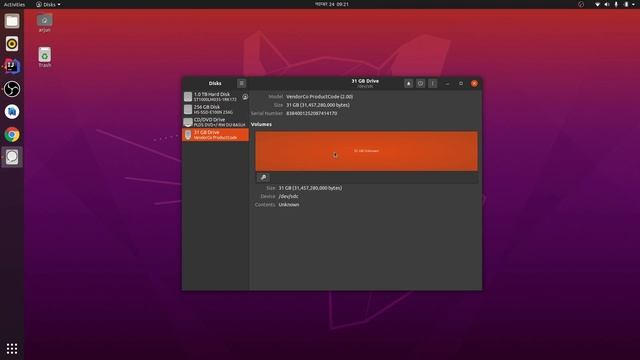Open the Show Applications grid
The height and width of the screenshot is (360, 640).
pyautogui.click(x=12, y=348)
